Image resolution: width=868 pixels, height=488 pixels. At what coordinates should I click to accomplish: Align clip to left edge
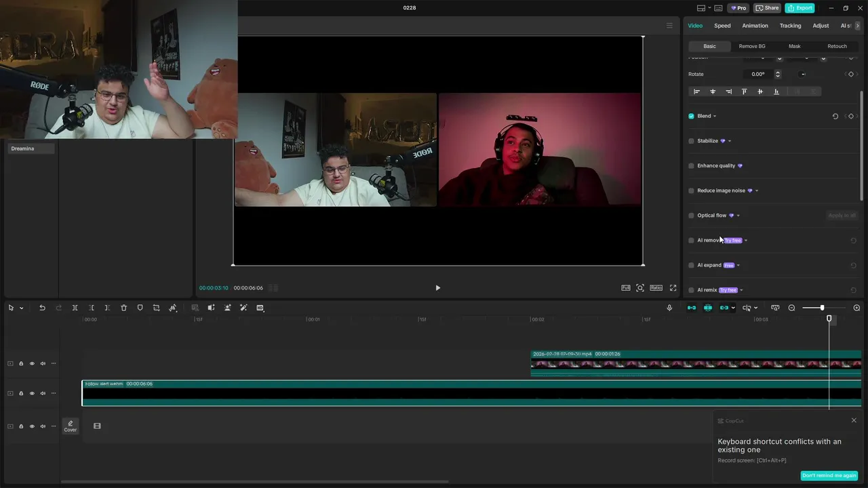(696, 91)
